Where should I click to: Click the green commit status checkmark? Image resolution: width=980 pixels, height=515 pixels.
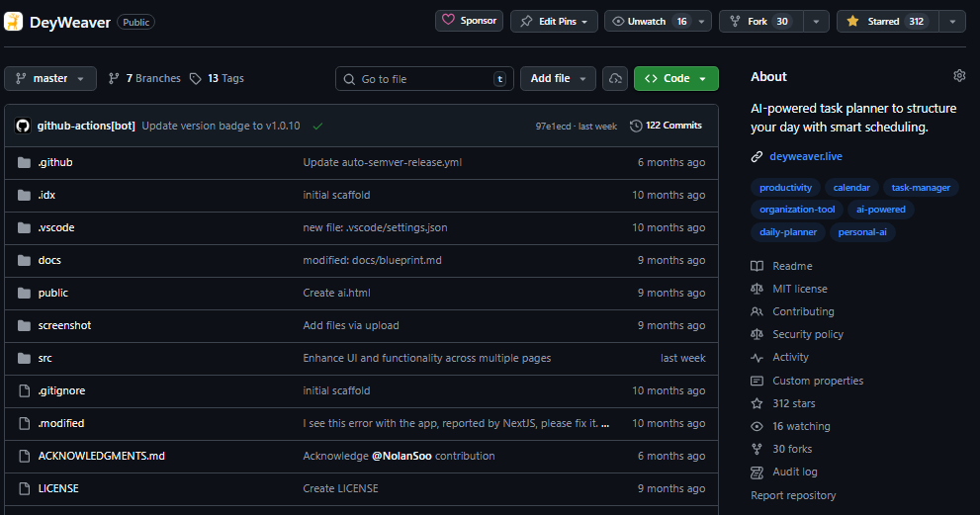click(317, 127)
